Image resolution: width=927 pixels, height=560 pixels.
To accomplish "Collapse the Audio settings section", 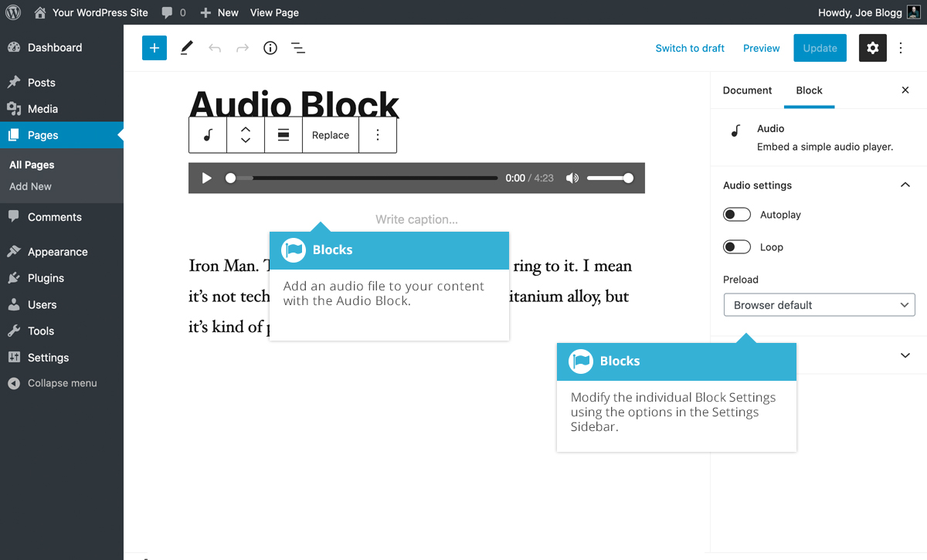I will click(x=905, y=185).
